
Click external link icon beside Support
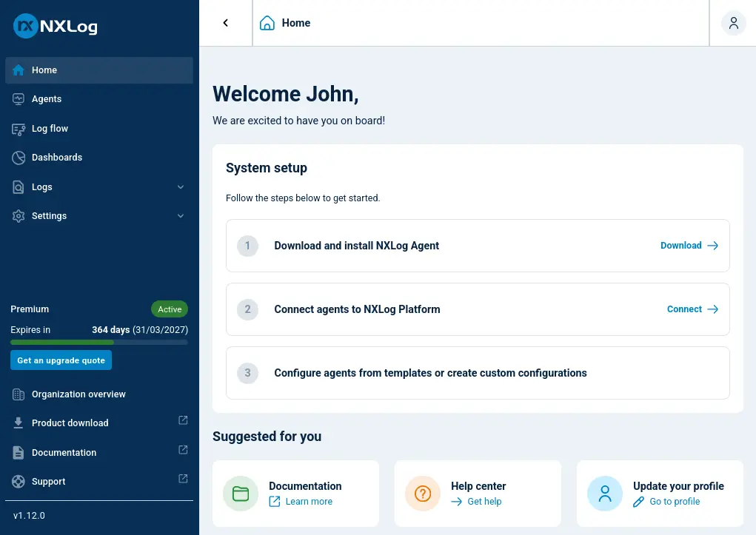click(183, 479)
